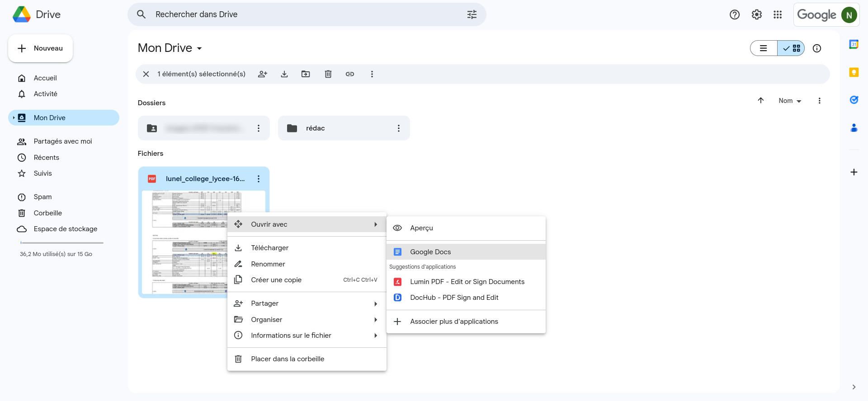
Task: Open file with Google Docs
Action: 466,252
